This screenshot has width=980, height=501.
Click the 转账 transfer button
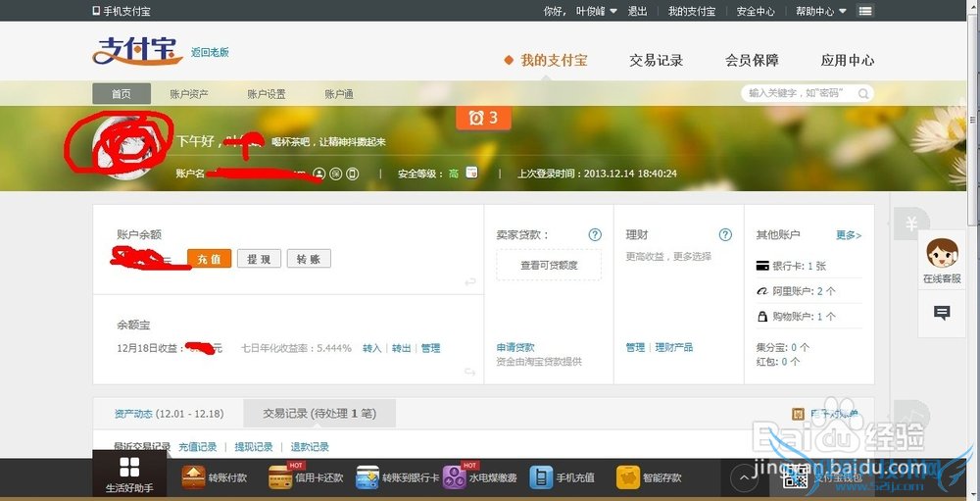pyautogui.click(x=309, y=259)
